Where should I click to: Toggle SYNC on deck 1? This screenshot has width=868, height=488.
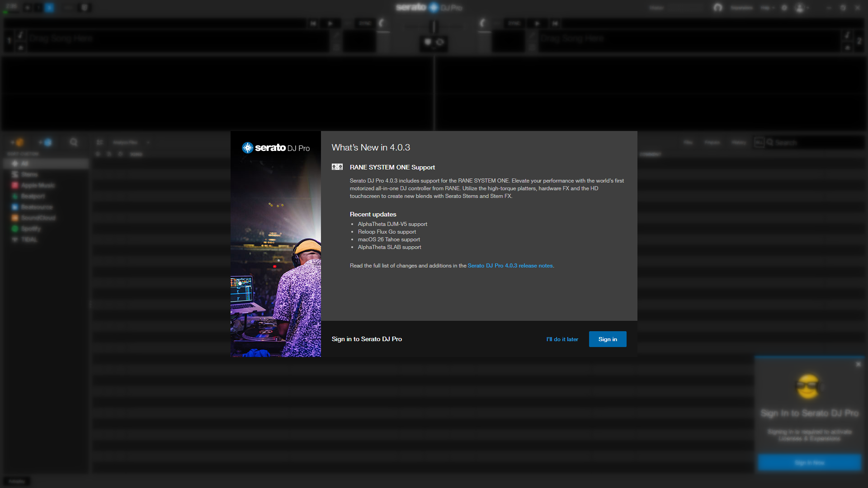point(365,23)
